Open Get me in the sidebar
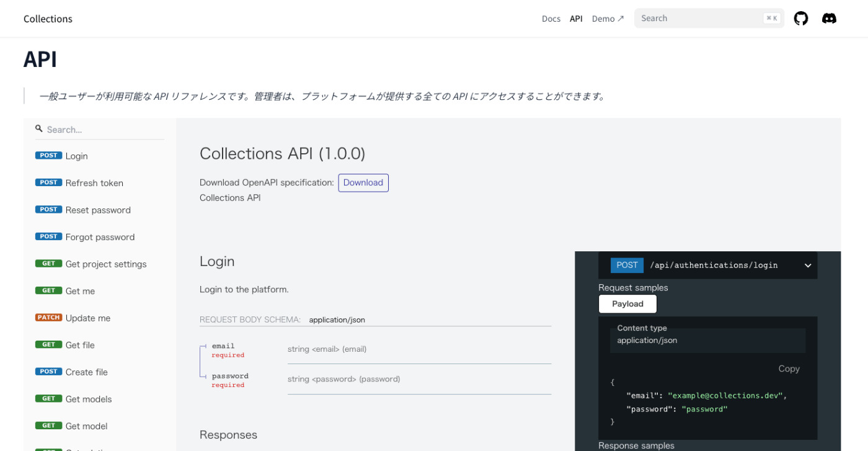The height and width of the screenshot is (451, 868). click(80, 291)
